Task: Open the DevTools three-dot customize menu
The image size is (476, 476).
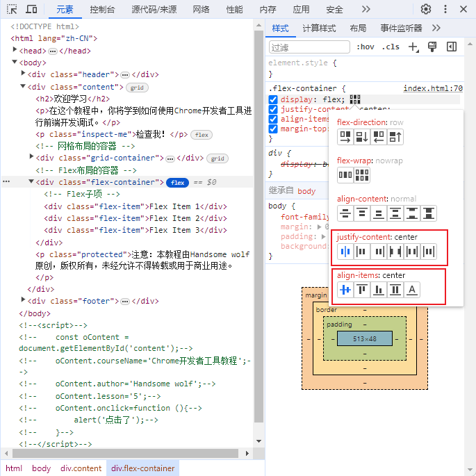Action: pyautogui.click(x=445, y=9)
